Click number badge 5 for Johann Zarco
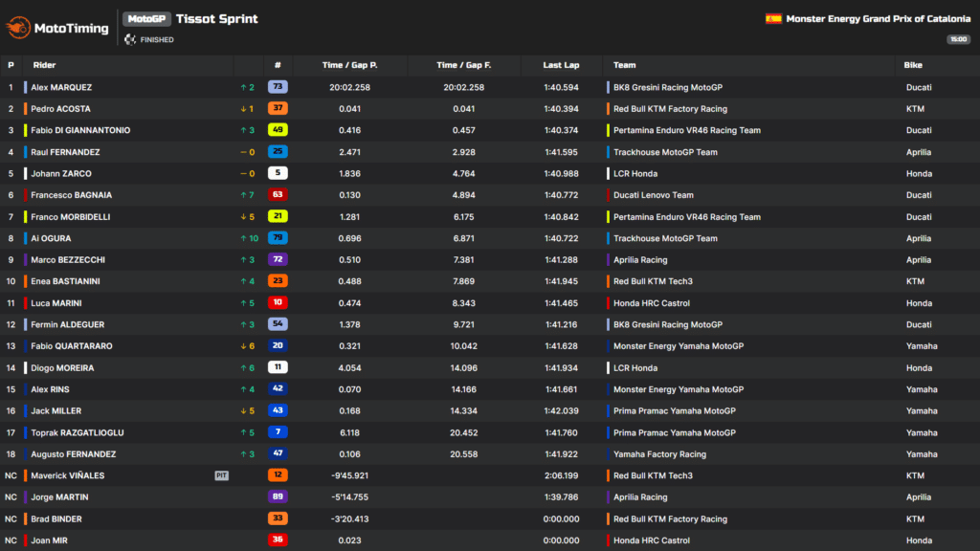The width and height of the screenshot is (980, 551). tap(278, 173)
